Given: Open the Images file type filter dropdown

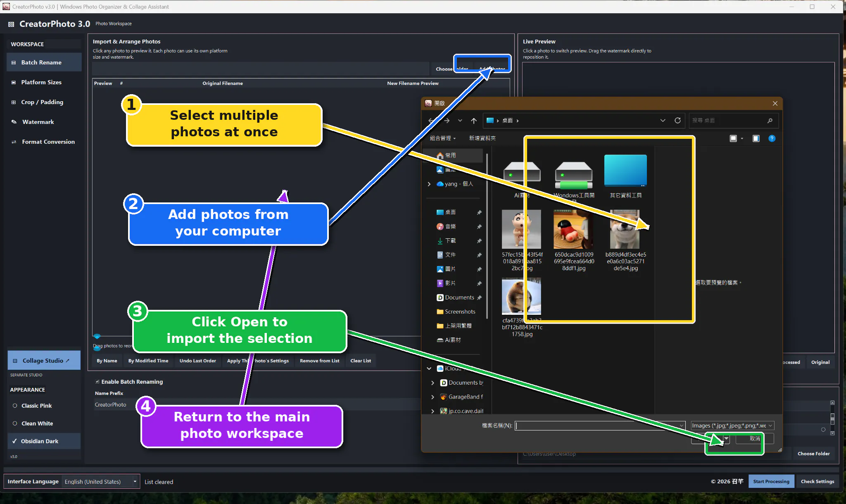Looking at the screenshot, I should tap(732, 426).
